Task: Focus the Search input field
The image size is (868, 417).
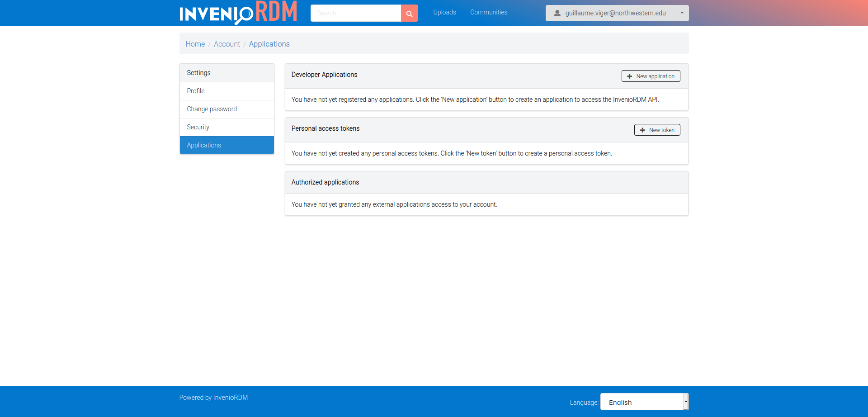Action: (x=355, y=13)
